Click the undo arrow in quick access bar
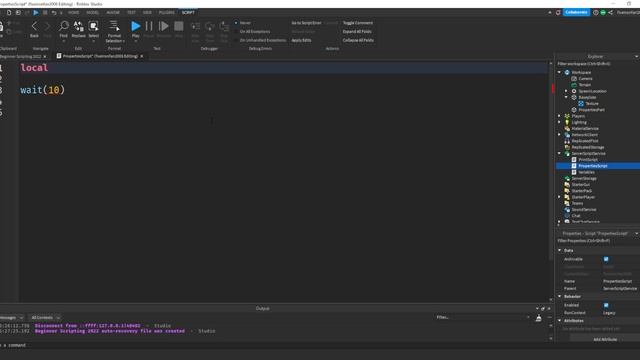This screenshot has height=360, width=640. tap(53, 13)
